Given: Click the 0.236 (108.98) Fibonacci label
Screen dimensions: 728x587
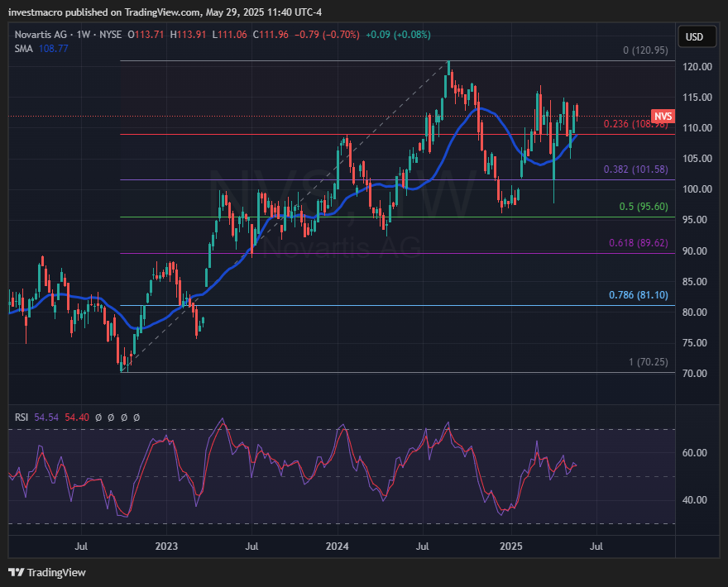Looking at the screenshot, I should coord(635,124).
